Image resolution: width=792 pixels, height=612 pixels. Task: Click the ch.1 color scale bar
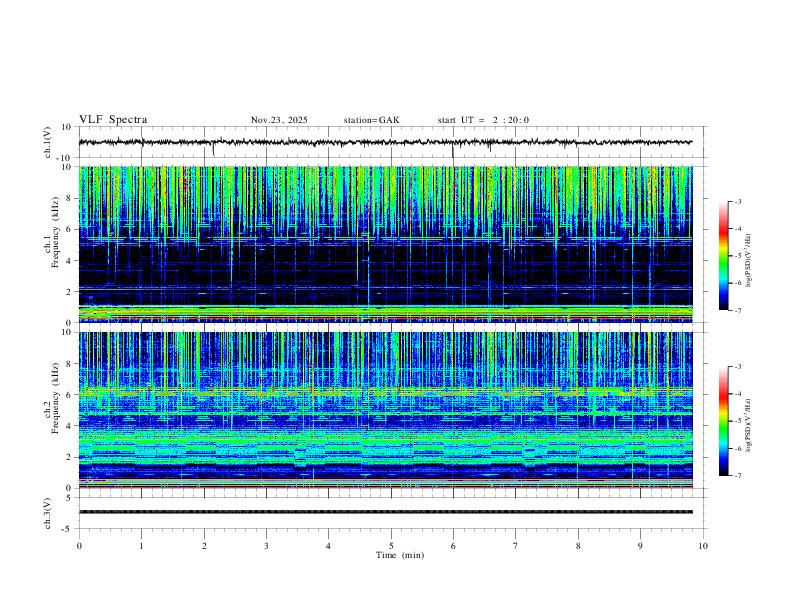click(x=724, y=256)
